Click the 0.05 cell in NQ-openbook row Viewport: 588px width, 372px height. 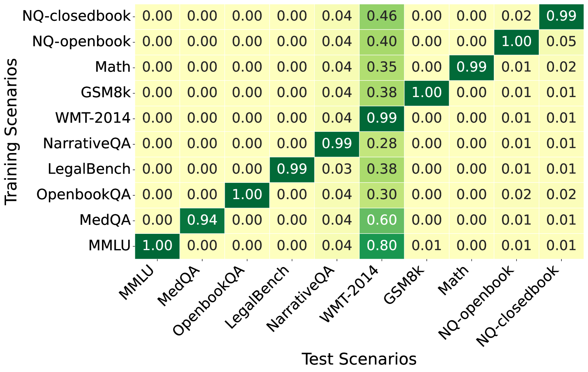[561, 42]
